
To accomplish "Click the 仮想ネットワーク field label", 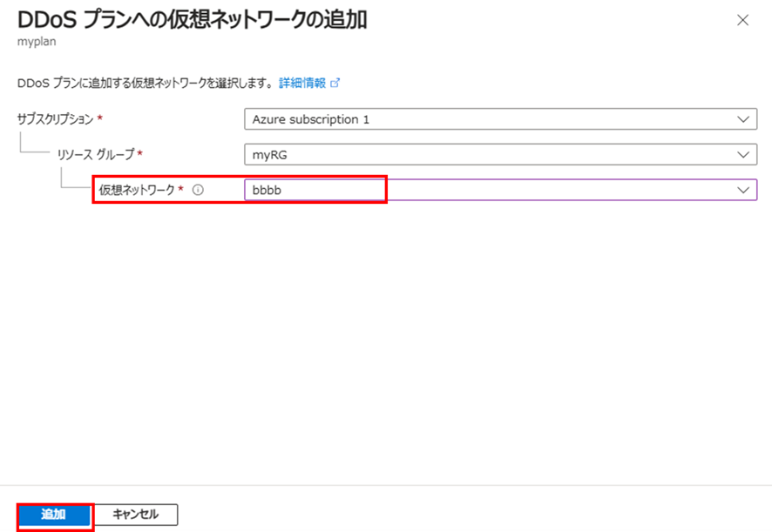I will (x=137, y=190).
